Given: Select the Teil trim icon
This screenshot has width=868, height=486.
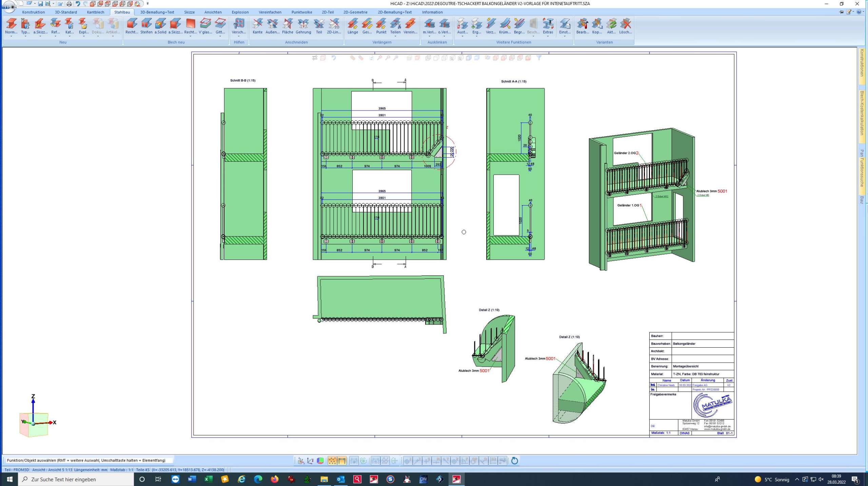Looking at the screenshot, I should 319,24.
